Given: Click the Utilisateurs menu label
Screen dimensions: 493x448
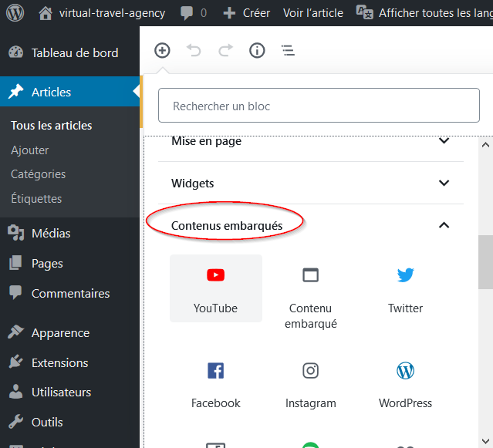Looking at the screenshot, I should 61,392.
